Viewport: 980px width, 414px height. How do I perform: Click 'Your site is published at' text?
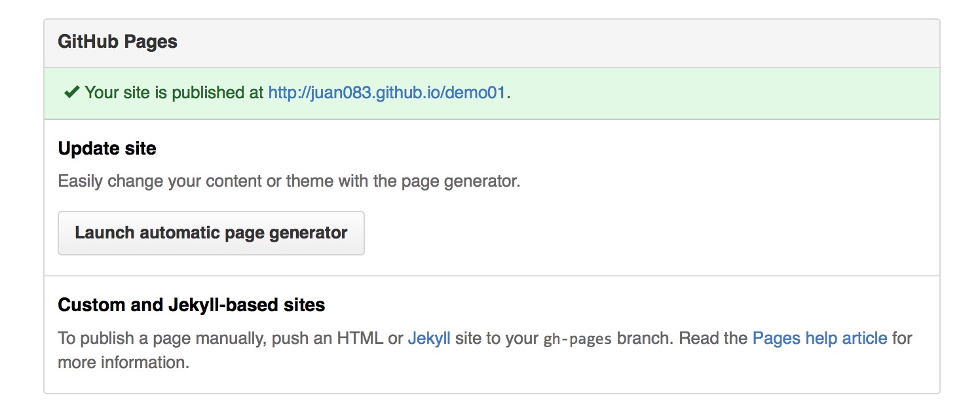(174, 92)
